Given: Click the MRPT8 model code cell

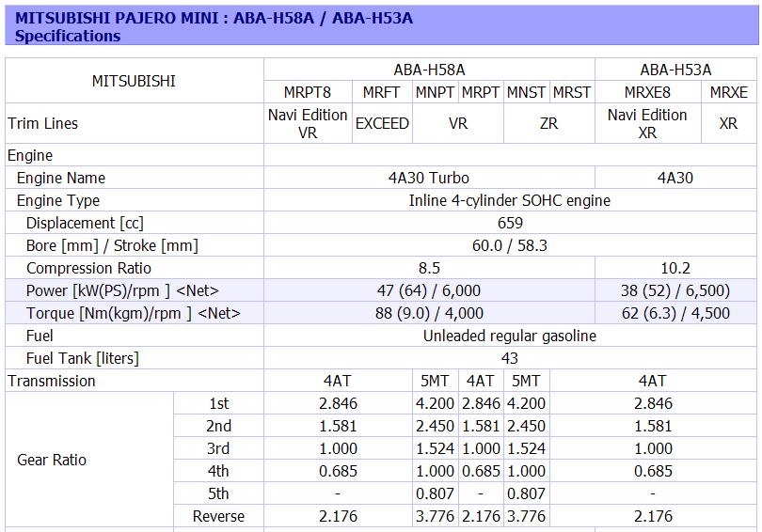Looking at the screenshot, I should click(x=308, y=92).
